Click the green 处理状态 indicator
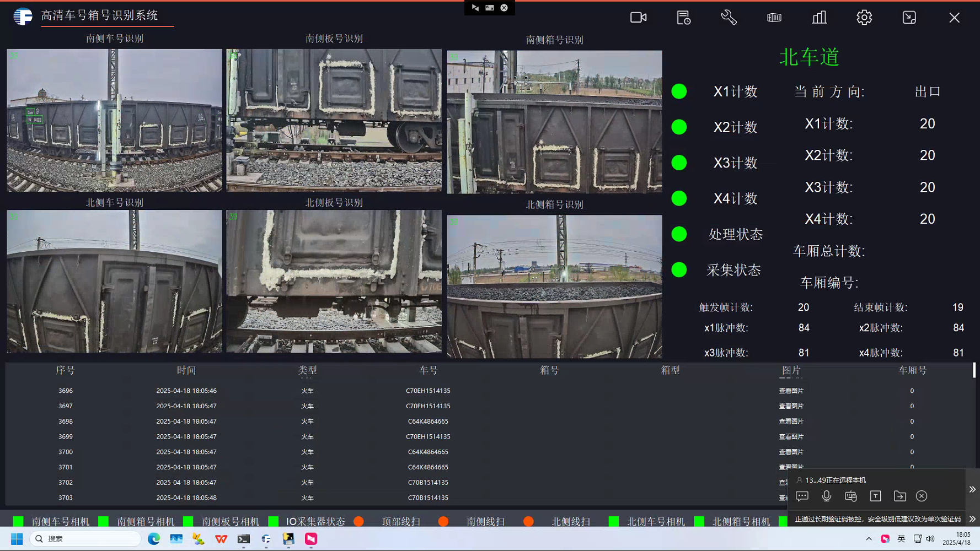Image resolution: width=980 pixels, height=551 pixels. (679, 234)
